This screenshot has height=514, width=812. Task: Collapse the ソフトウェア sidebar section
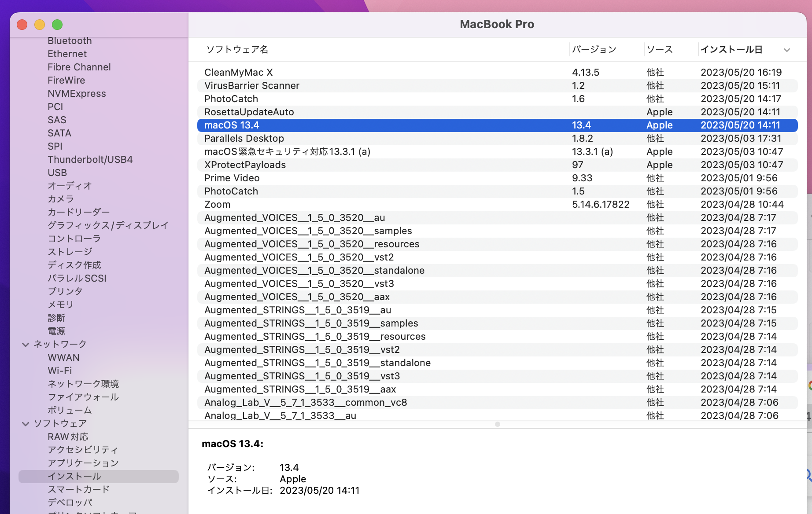click(26, 424)
